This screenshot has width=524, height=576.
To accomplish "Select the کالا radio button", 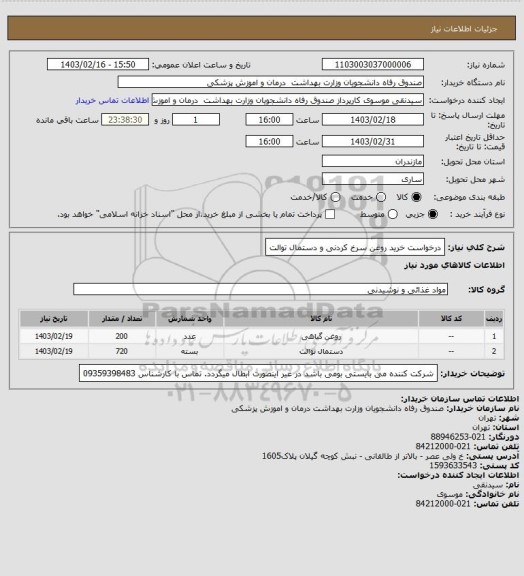I will (x=416, y=197).
